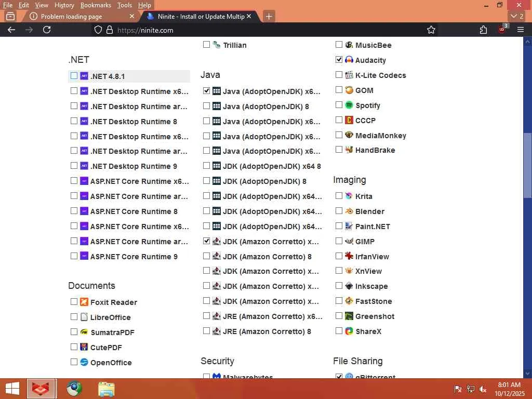The height and width of the screenshot is (399, 532).
Task: Click the MusicBee icon
Action: 349,45
